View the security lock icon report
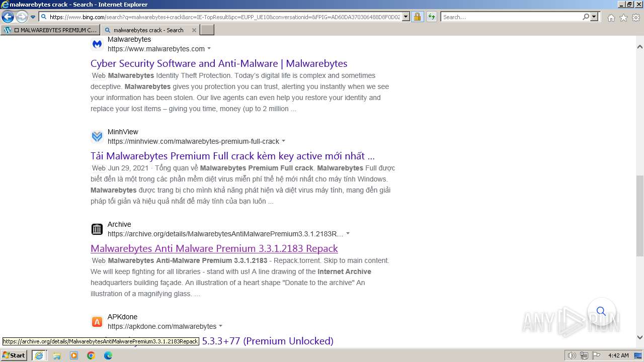Image resolution: width=644 pixels, height=362 pixels. tap(417, 17)
